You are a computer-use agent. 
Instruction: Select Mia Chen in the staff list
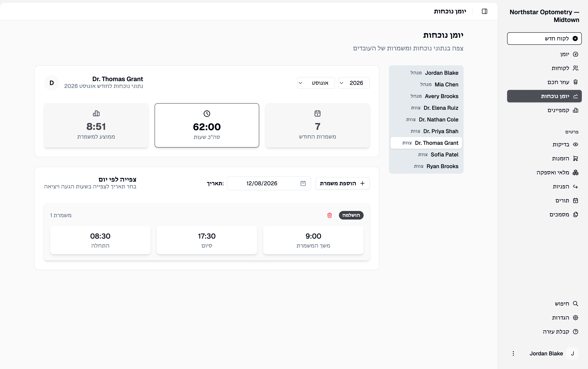click(426, 84)
